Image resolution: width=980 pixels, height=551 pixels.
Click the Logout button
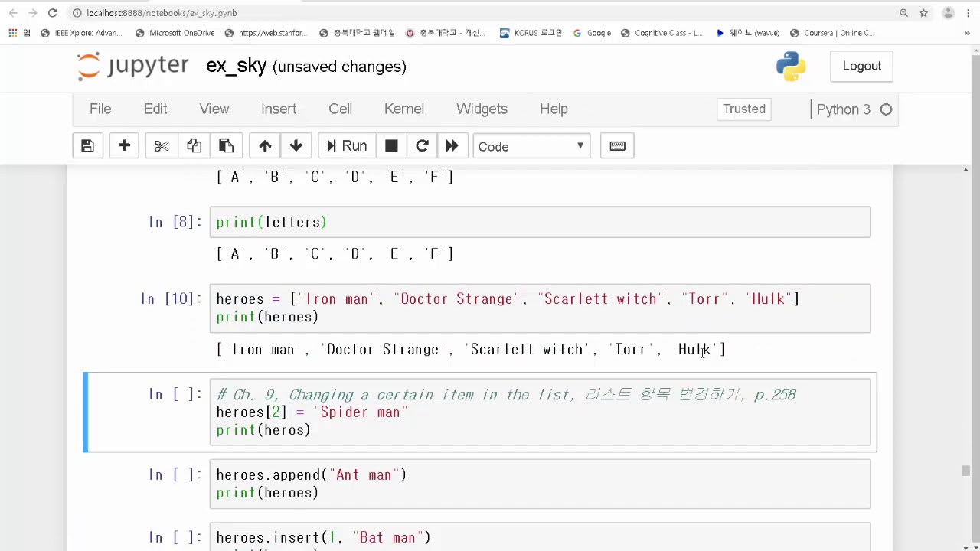pos(861,66)
